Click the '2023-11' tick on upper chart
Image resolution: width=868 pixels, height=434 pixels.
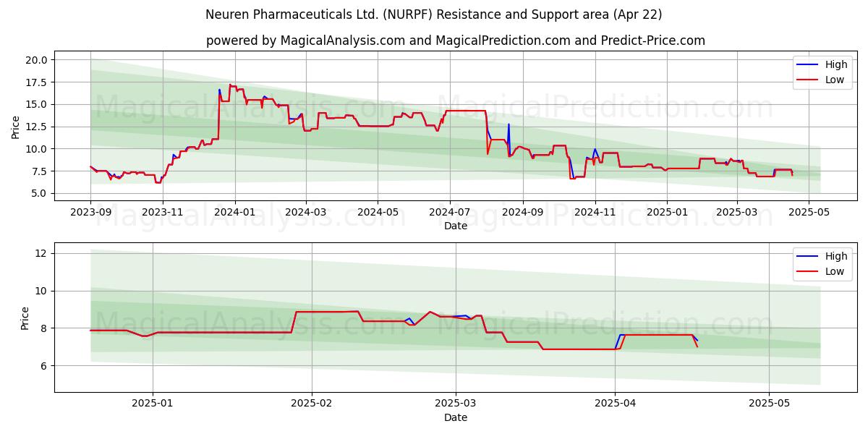point(162,211)
